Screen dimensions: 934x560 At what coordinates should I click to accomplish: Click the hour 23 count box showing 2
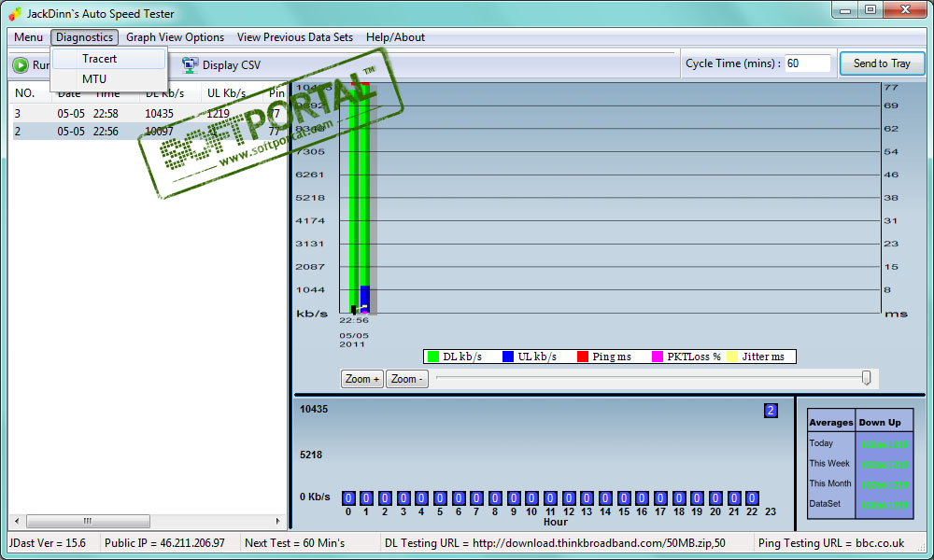click(x=771, y=411)
